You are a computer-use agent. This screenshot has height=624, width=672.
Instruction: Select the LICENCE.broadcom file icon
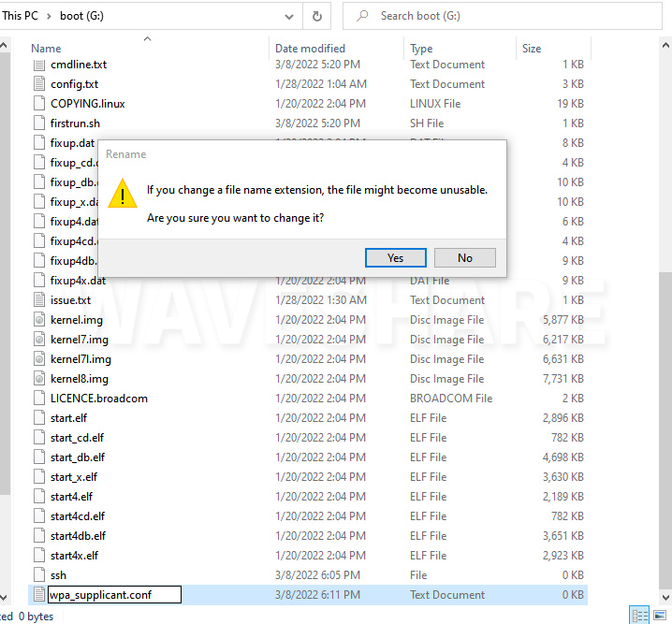[x=39, y=399]
